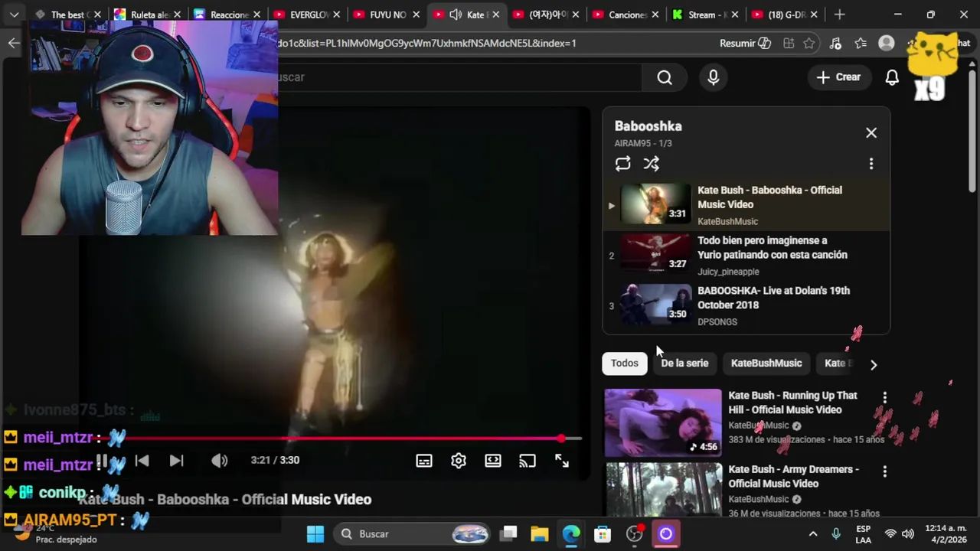Open the Windows Start menu

[315, 534]
